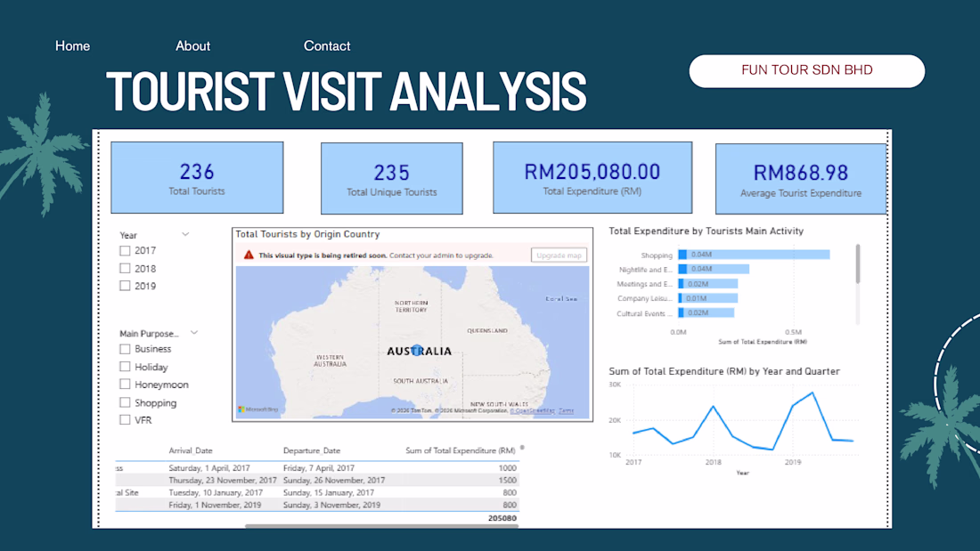Select the Nightlife and E... bar
Image resolution: width=980 pixels, height=551 pixels.
point(714,269)
